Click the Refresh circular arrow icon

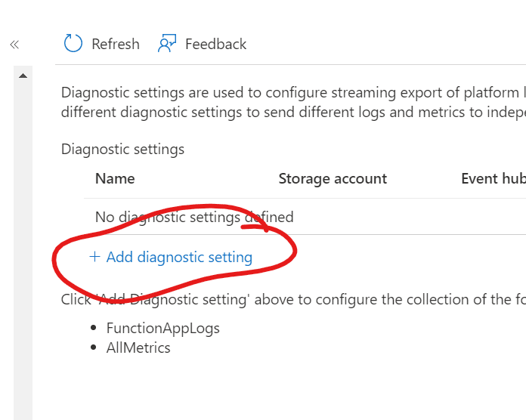click(x=73, y=44)
